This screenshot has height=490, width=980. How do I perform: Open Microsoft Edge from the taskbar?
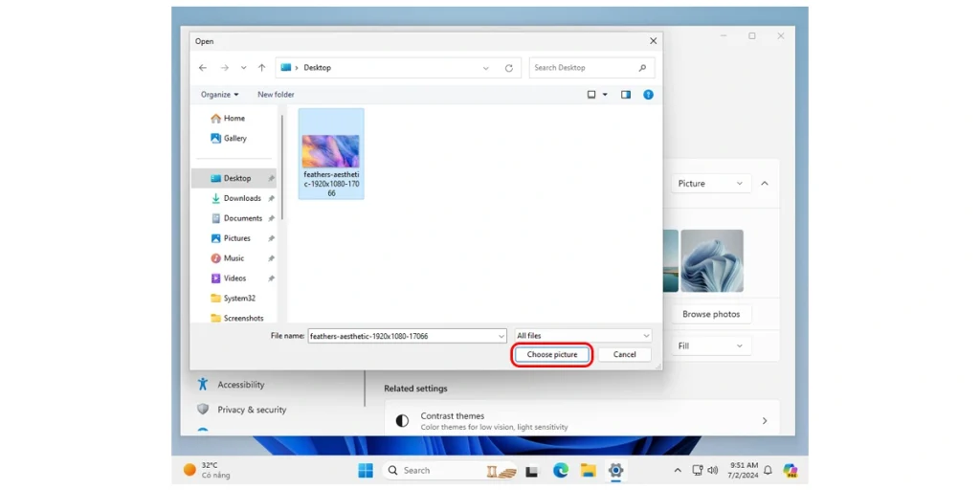coord(561,470)
